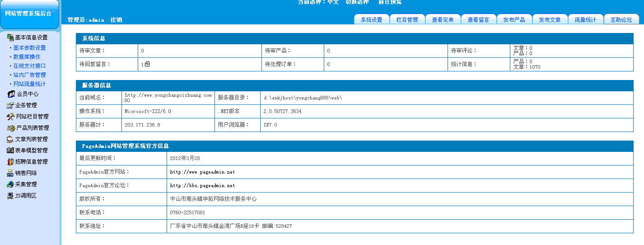Click the 注销 logout link
This screenshot has height=245, width=644.
pyautogui.click(x=116, y=20)
